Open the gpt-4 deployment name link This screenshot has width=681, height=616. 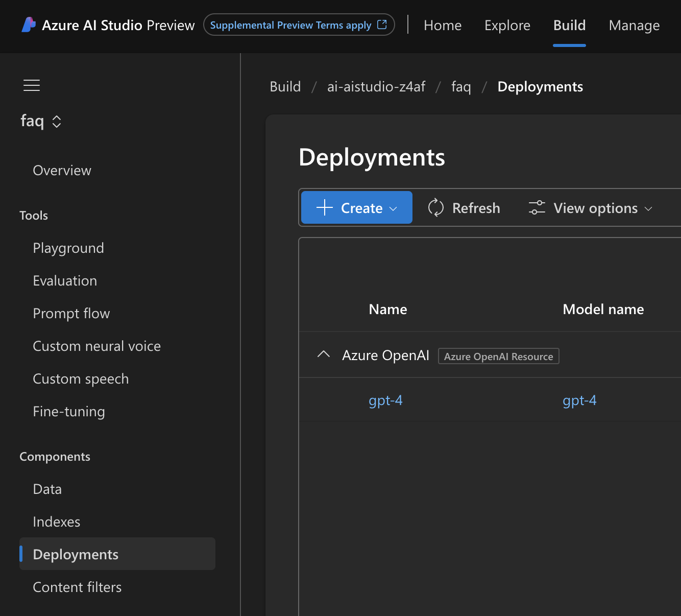point(385,400)
